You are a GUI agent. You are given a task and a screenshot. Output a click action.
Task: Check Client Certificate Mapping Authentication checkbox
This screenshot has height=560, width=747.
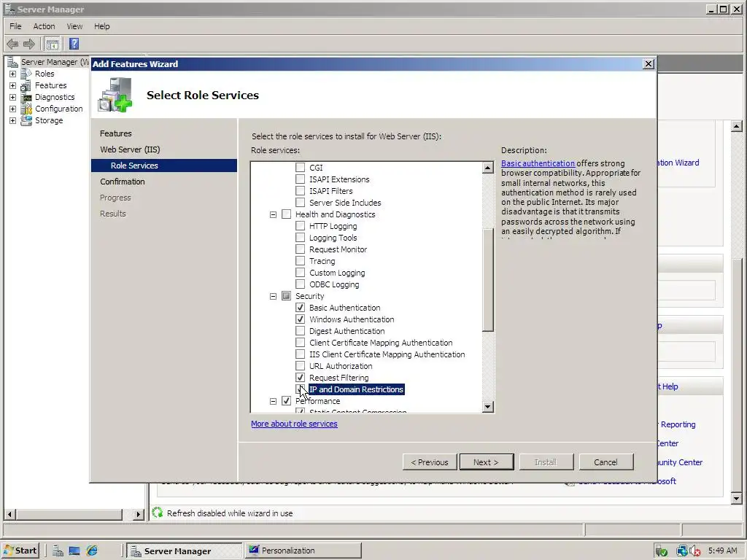tap(300, 343)
